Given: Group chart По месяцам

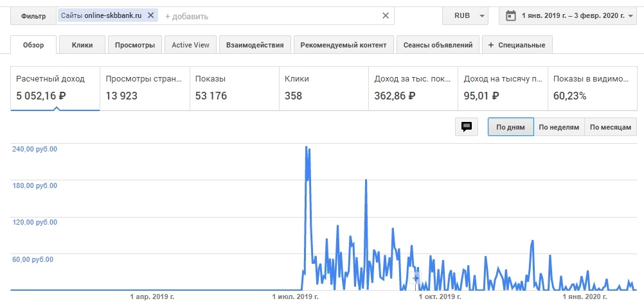Looking at the screenshot, I should pyautogui.click(x=611, y=127).
